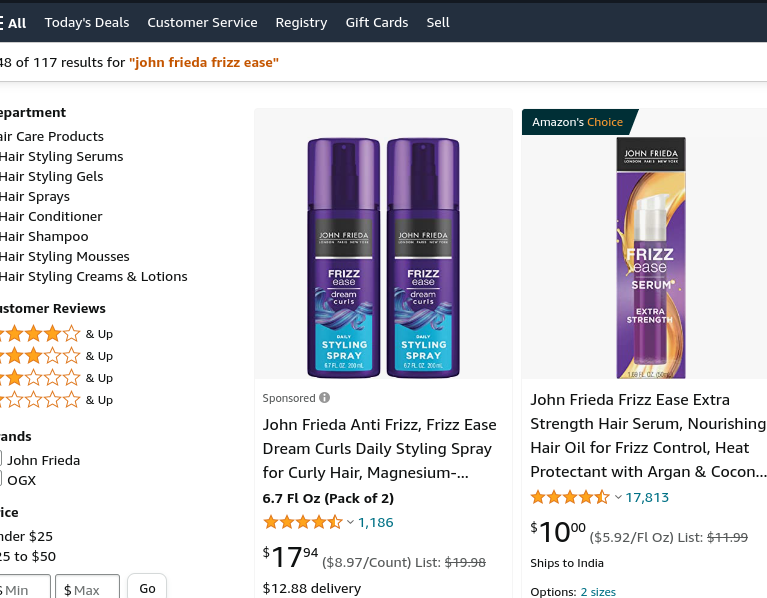Open Gift Cards in navigation bar
Image resolution: width=767 pixels, height=598 pixels.
[x=377, y=22]
